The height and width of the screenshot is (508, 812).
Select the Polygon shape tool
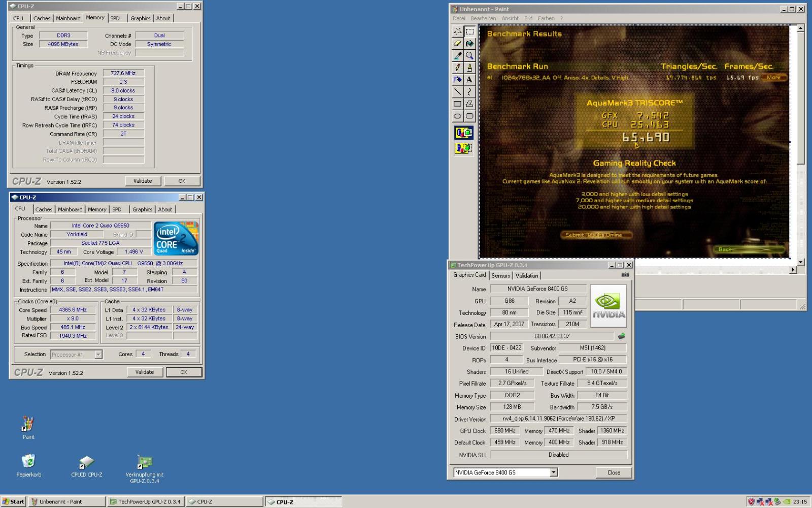coord(469,104)
